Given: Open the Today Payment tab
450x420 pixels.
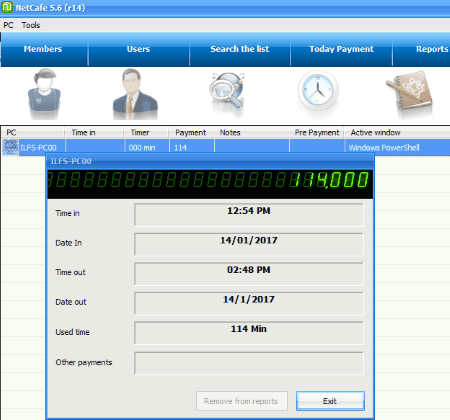Looking at the screenshot, I should click(341, 49).
